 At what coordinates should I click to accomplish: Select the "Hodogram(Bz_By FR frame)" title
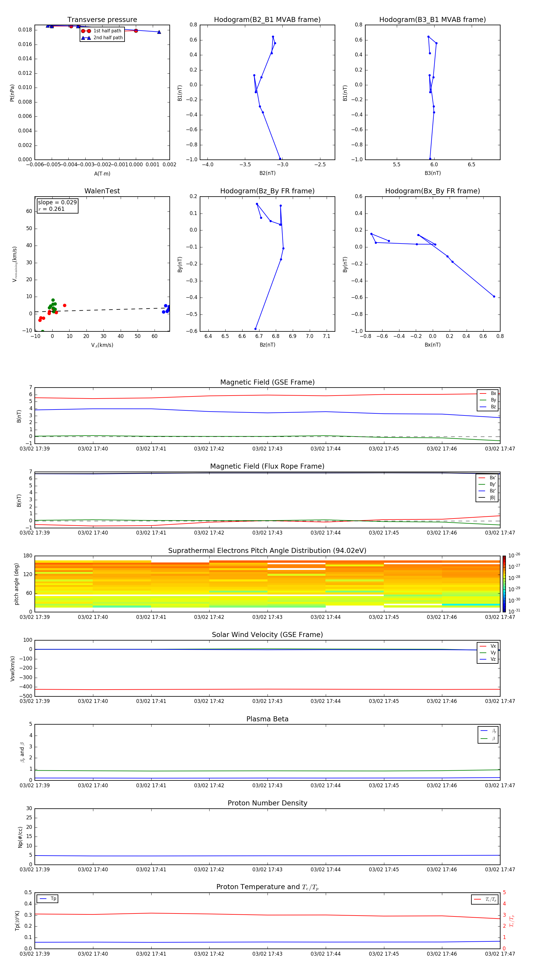pyautogui.click(x=267, y=191)
